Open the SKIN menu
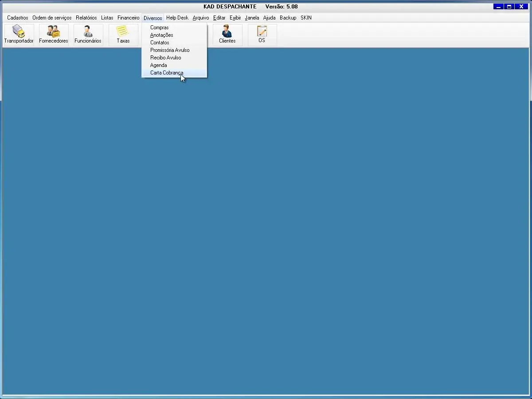Viewport: 532px width, 399px height. (x=306, y=18)
